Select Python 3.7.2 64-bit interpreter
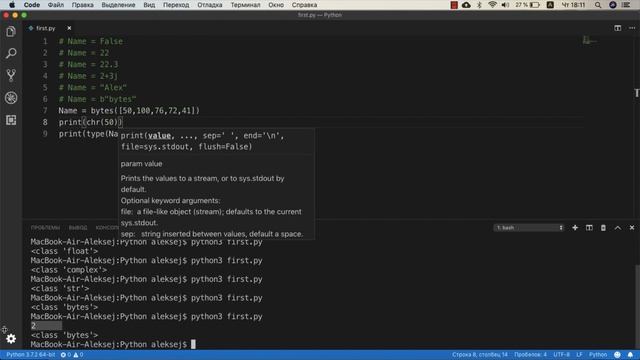The image size is (640, 360). pyautogui.click(x=31, y=355)
